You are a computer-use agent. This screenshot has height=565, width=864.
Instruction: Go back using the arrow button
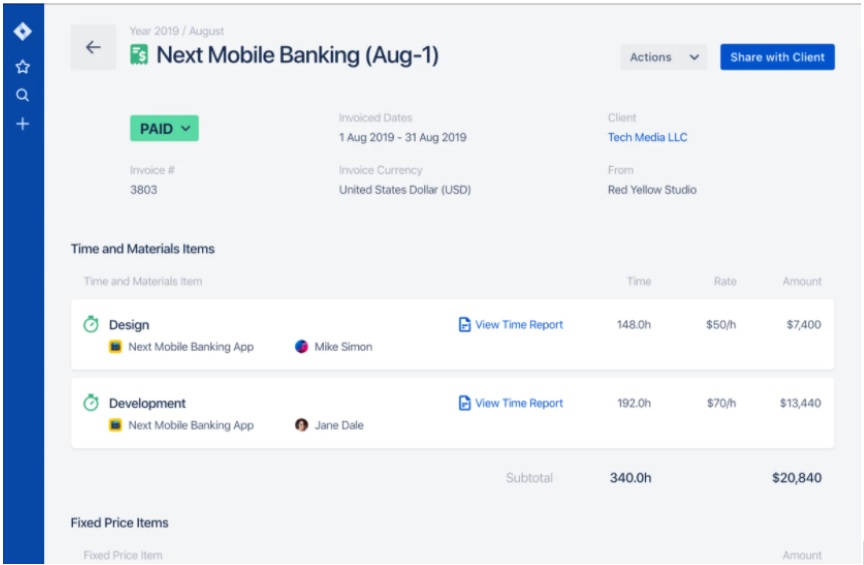pos(93,48)
